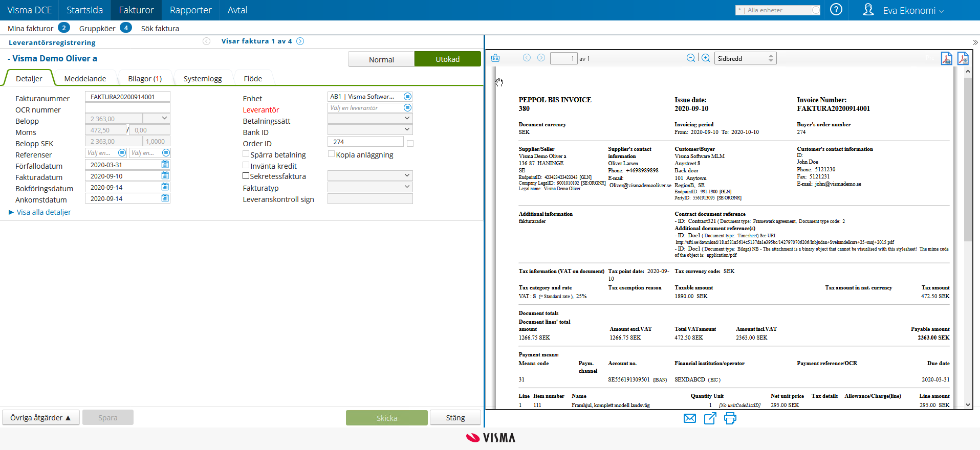This screenshot has height=450, width=980.
Task: Click the user profile avatar icon
Action: pyautogui.click(x=868, y=10)
